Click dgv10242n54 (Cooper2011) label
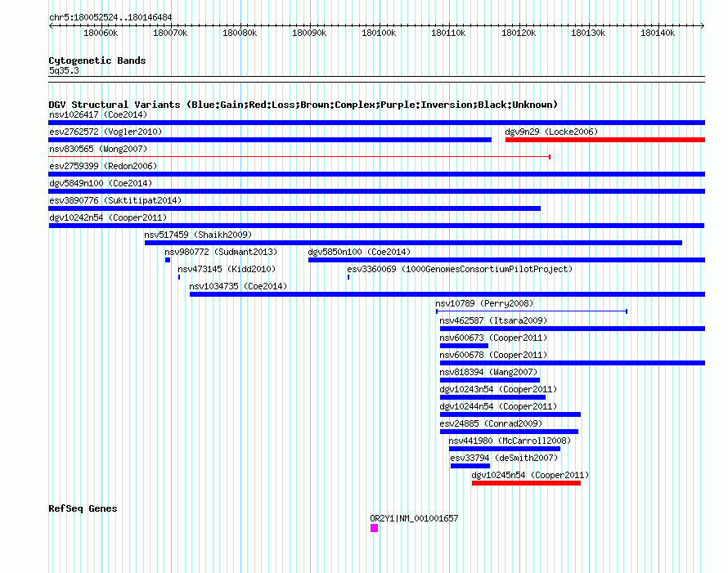 coord(108,217)
